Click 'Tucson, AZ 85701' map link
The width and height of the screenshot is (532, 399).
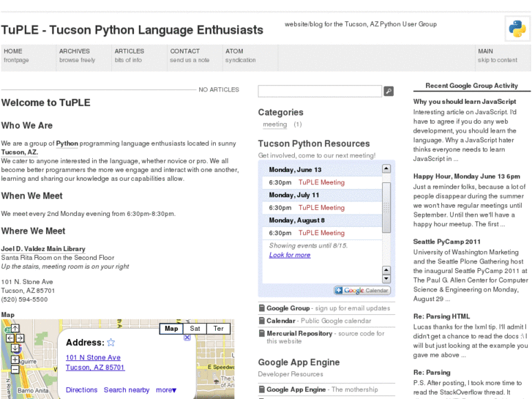coord(95,367)
